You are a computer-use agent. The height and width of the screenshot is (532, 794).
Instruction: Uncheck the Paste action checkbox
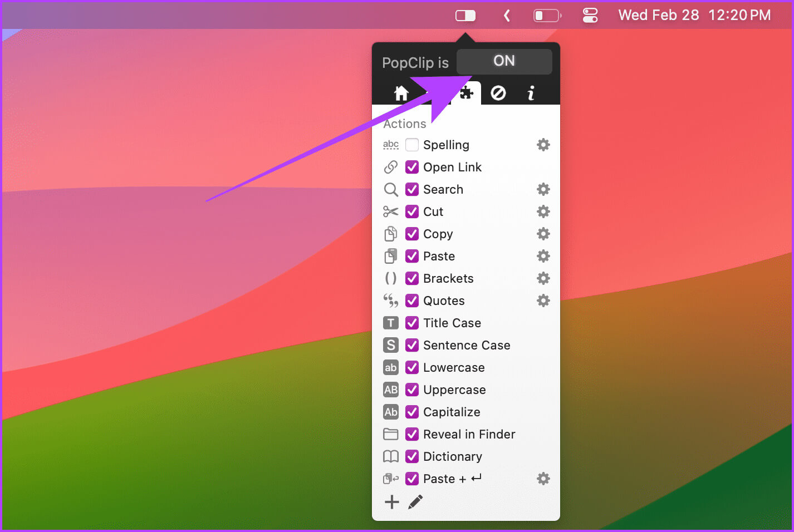(x=412, y=256)
